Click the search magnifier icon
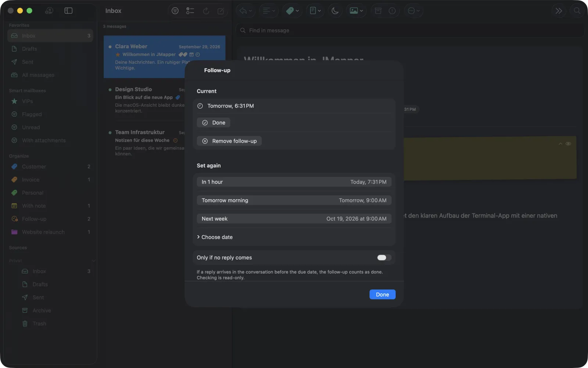Image resolution: width=588 pixels, height=368 pixels. 577,11
